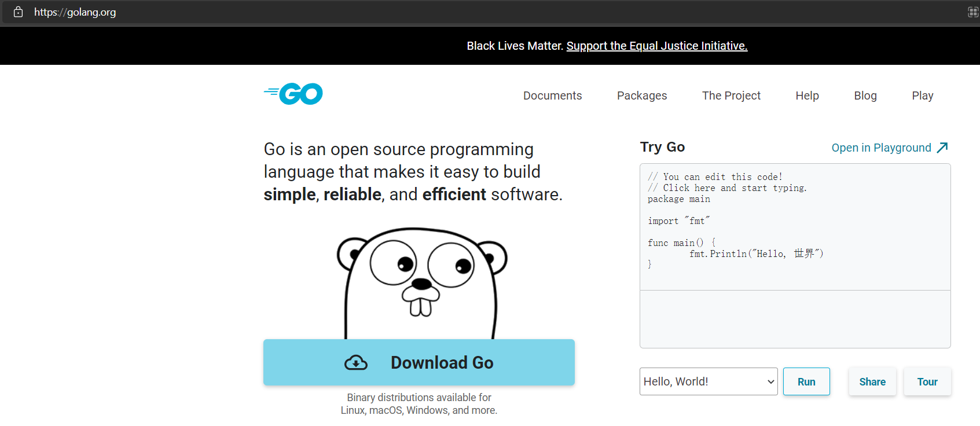
Task: Click the 'Try Go' heading
Action: (662, 147)
